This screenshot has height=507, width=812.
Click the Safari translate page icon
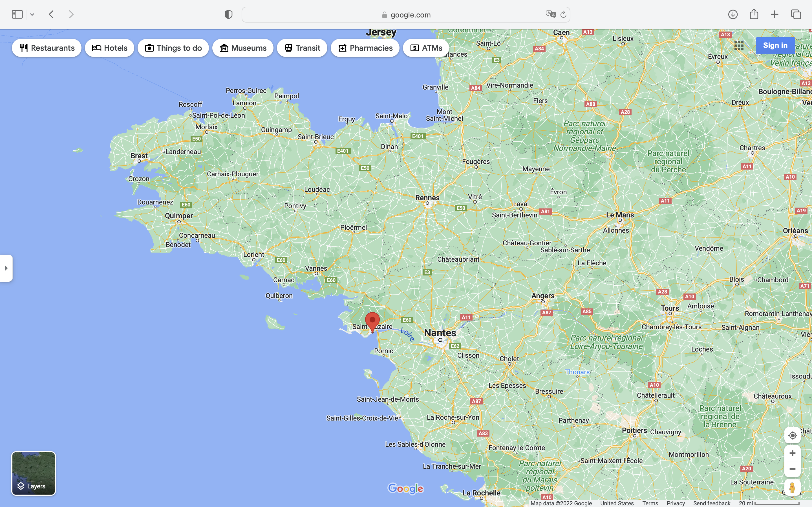pyautogui.click(x=550, y=14)
